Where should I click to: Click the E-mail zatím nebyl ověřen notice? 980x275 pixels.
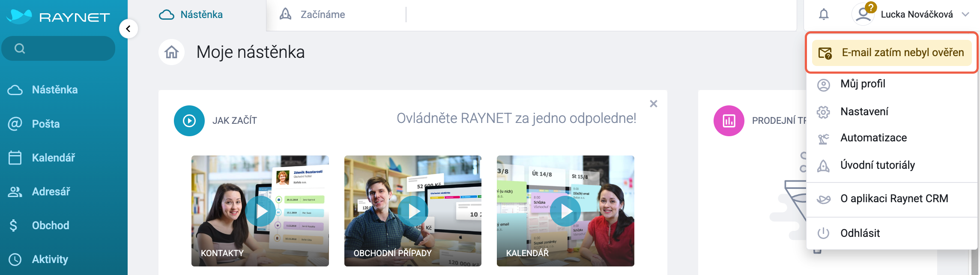pyautogui.click(x=892, y=53)
